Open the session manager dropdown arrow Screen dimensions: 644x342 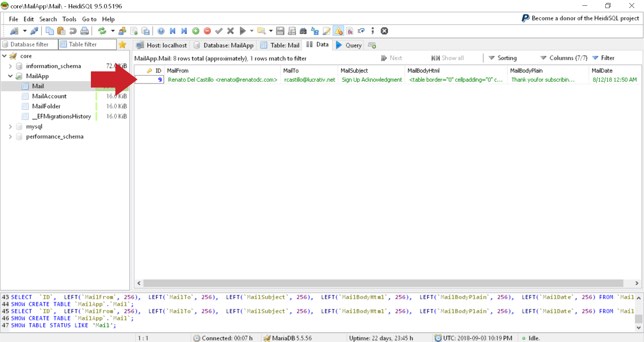[24, 31]
